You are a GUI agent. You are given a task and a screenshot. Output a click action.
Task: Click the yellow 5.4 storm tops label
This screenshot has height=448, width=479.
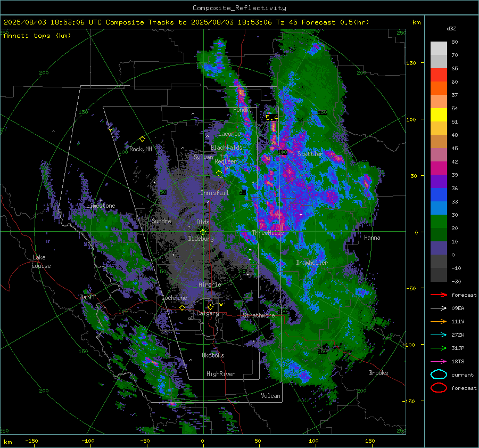(271, 117)
